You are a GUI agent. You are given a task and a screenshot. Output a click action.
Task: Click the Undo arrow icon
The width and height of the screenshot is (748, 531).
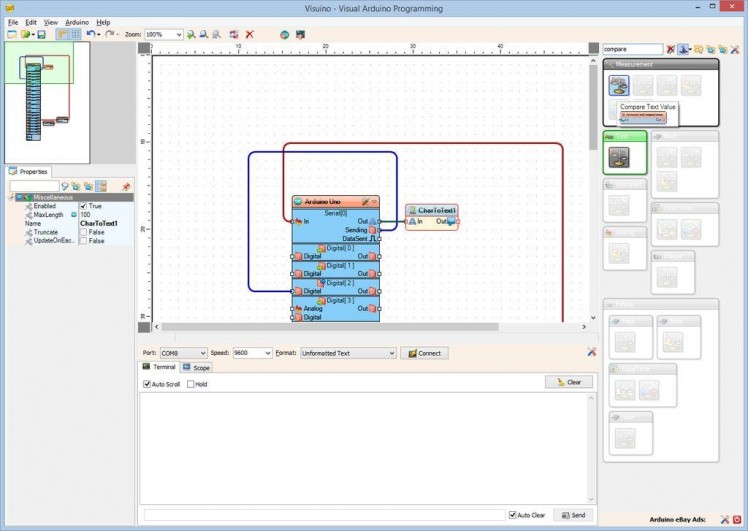click(90, 34)
